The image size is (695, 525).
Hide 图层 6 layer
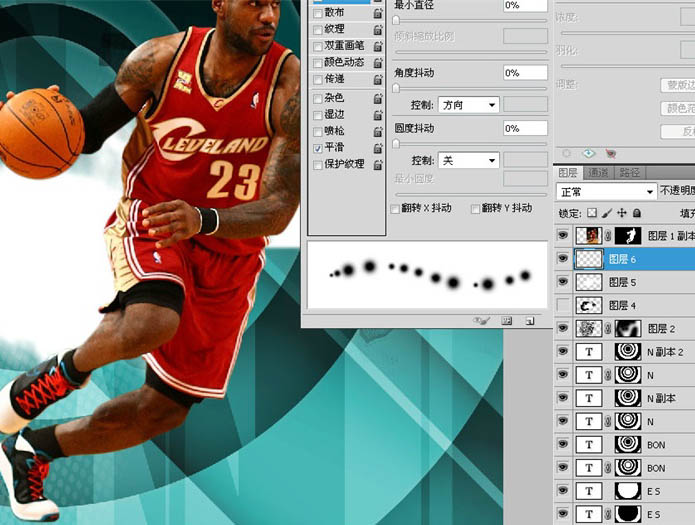coord(563,259)
